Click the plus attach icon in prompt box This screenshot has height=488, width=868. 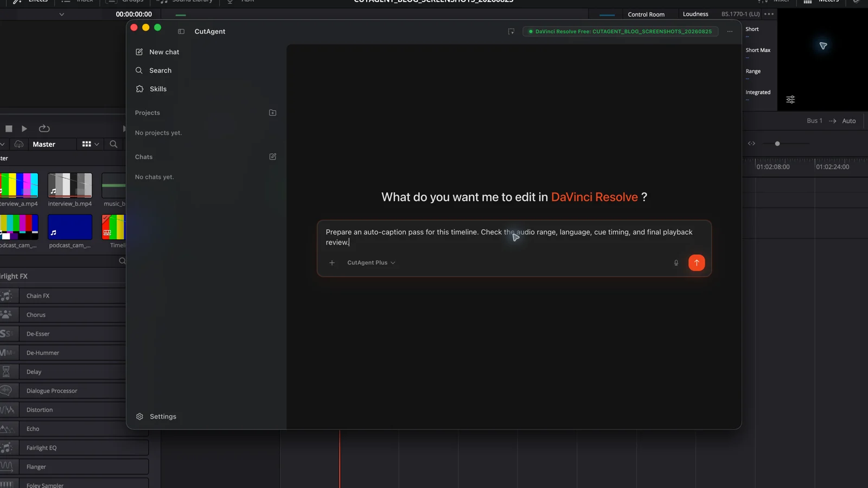(x=332, y=263)
